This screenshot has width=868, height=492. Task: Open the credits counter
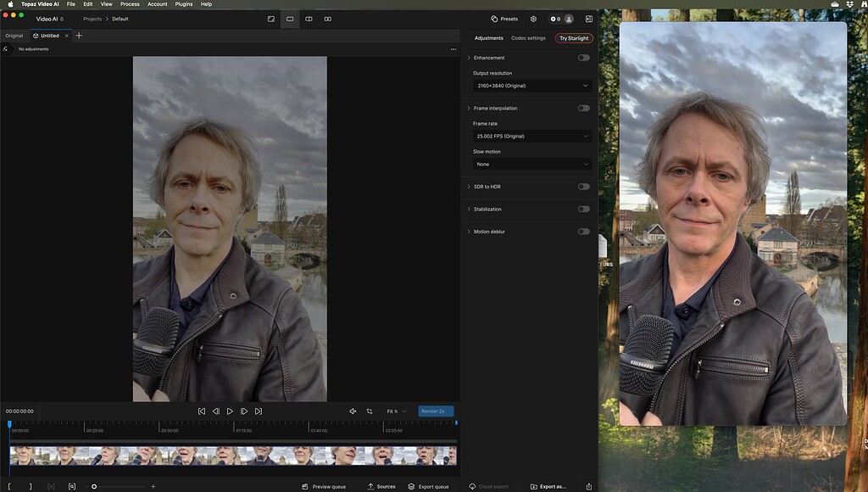(555, 19)
